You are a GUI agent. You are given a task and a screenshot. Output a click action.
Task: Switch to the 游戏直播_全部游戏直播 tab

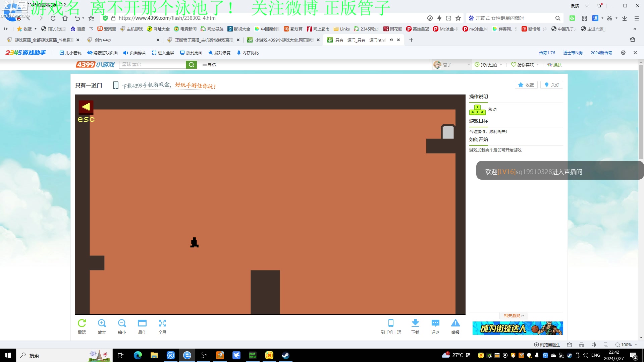click(x=43, y=40)
